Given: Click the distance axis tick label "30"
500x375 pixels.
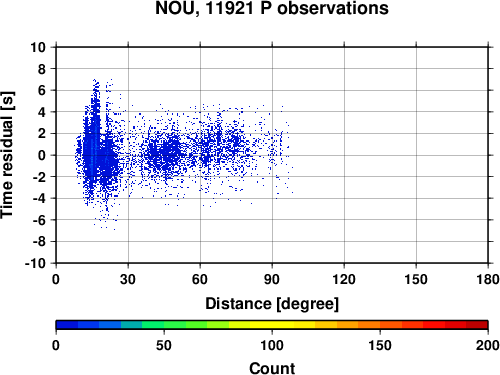Looking at the screenshot, I should [x=128, y=279].
